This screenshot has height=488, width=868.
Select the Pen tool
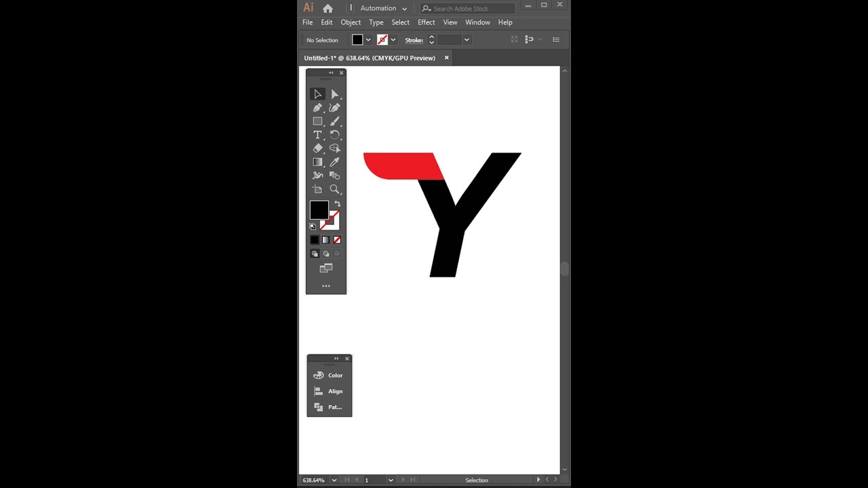(317, 108)
